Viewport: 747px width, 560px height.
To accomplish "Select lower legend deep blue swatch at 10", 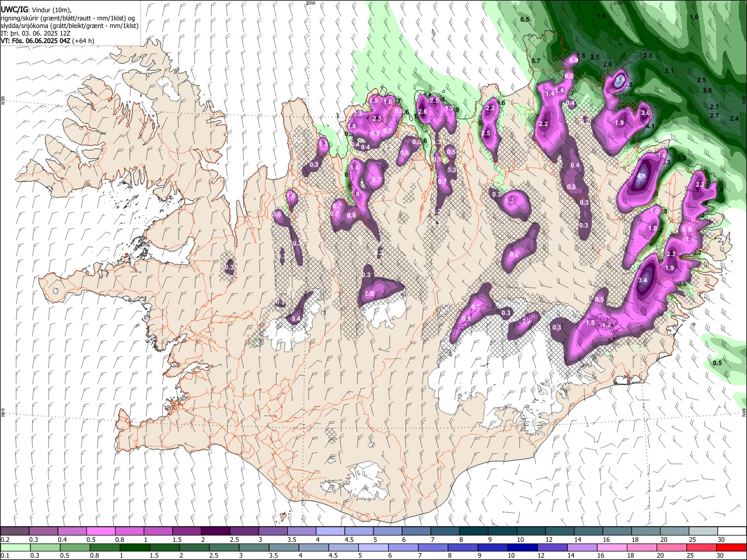I will [522, 547].
